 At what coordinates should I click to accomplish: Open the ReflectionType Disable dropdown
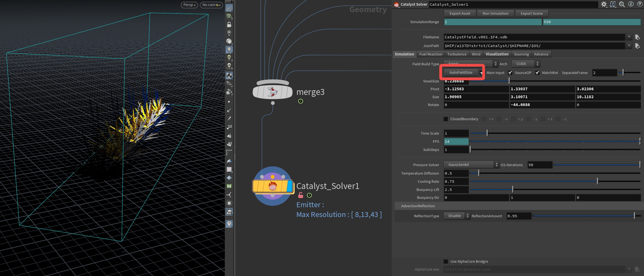click(457, 216)
